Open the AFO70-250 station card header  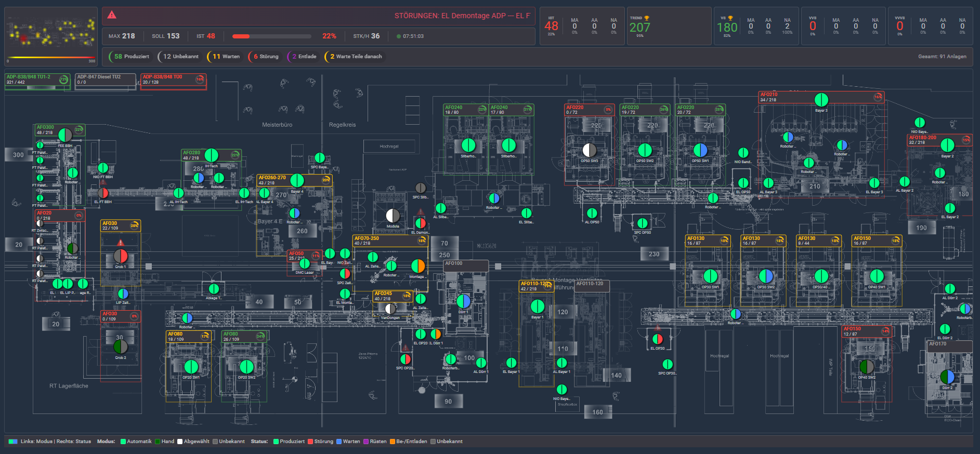click(x=390, y=241)
